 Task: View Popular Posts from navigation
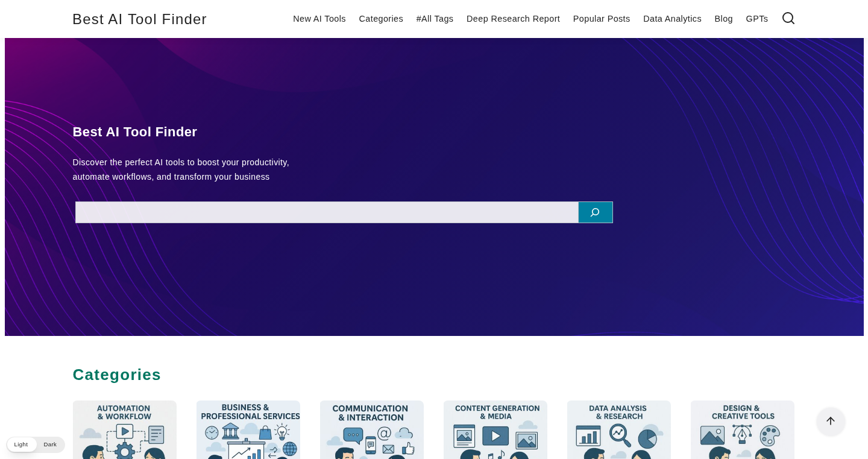tap(602, 19)
